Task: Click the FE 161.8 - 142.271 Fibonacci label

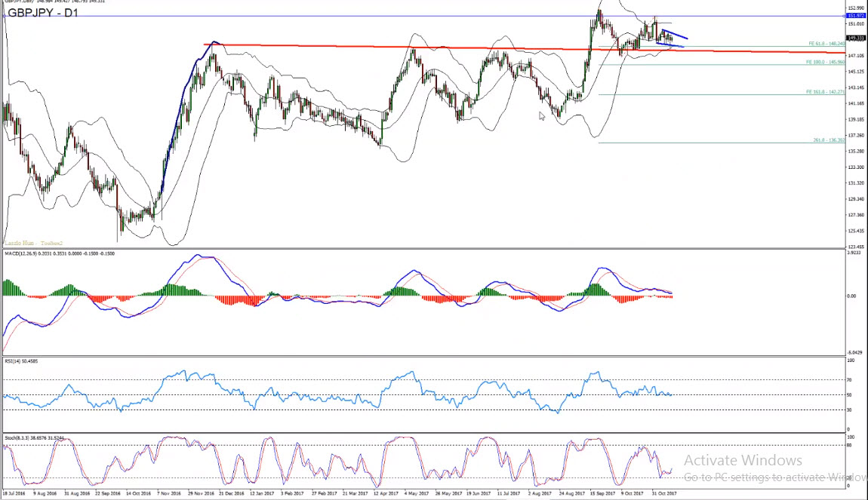Action: pos(826,92)
